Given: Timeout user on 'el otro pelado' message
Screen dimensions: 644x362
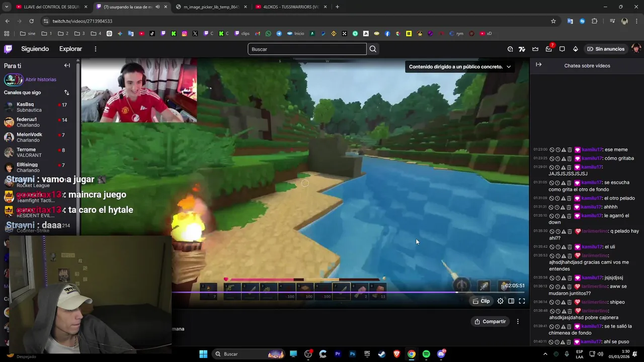Looking at the screenshot, I should tap(558, 198).
